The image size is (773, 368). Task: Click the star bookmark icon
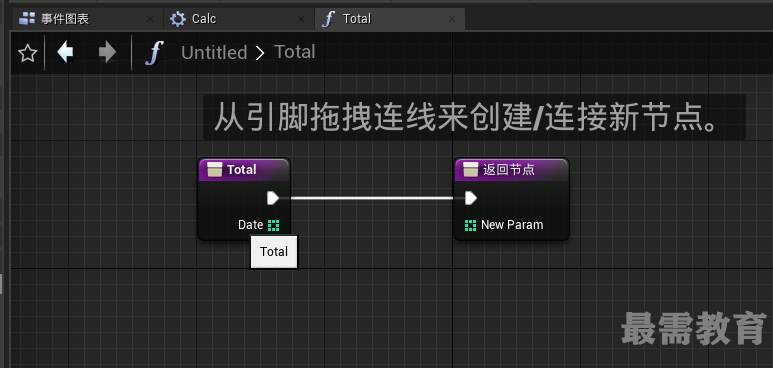tap(28, 53)
